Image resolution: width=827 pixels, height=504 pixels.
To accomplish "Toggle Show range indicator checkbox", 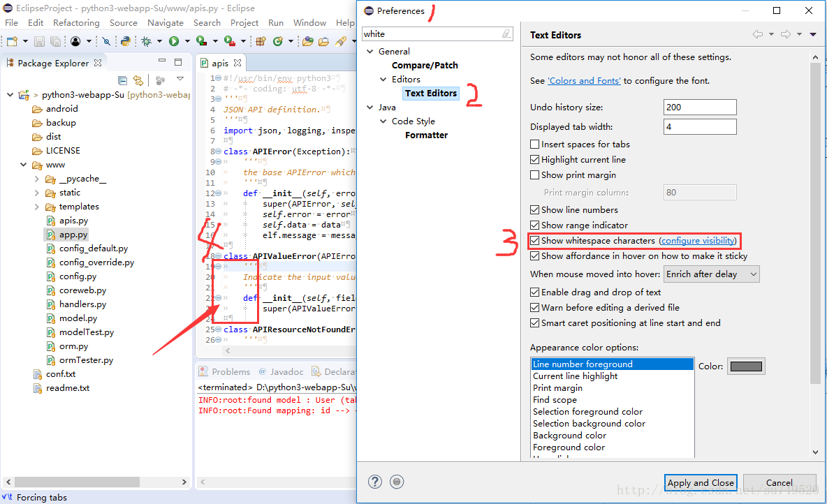I will 535,225.
